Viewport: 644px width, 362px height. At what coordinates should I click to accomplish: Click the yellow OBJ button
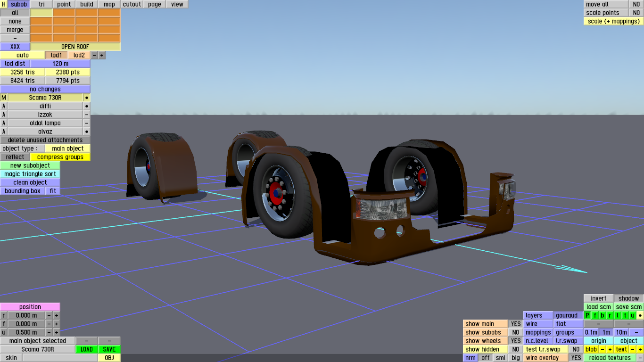coord(109,358)
